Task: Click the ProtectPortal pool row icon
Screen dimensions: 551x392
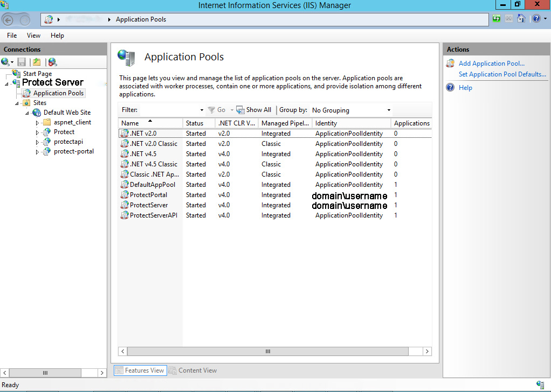Action: (x=125, y=195)
